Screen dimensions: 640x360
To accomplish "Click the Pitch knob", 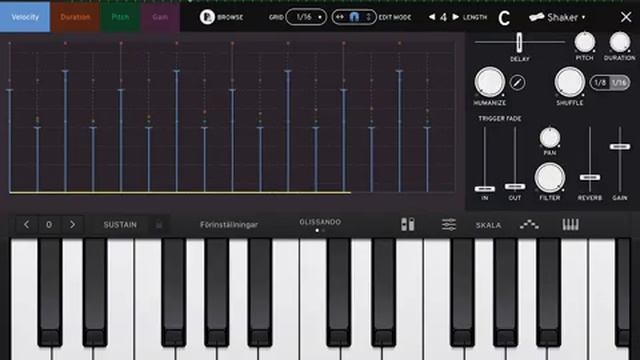I will point(584,42).
